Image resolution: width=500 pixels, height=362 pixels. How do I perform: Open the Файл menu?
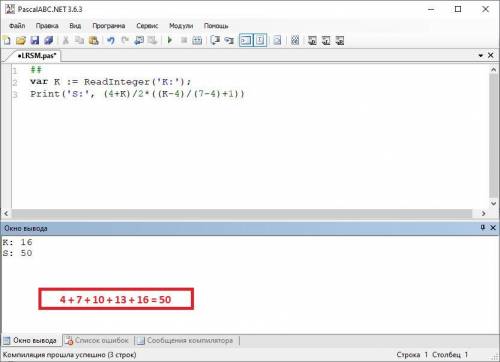click(x=17, y=26)
